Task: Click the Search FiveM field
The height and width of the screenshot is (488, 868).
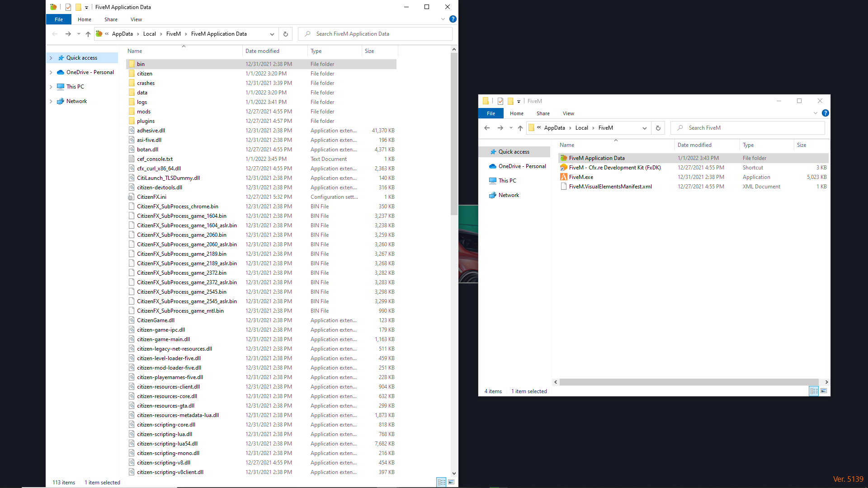Action: [748, 128]
